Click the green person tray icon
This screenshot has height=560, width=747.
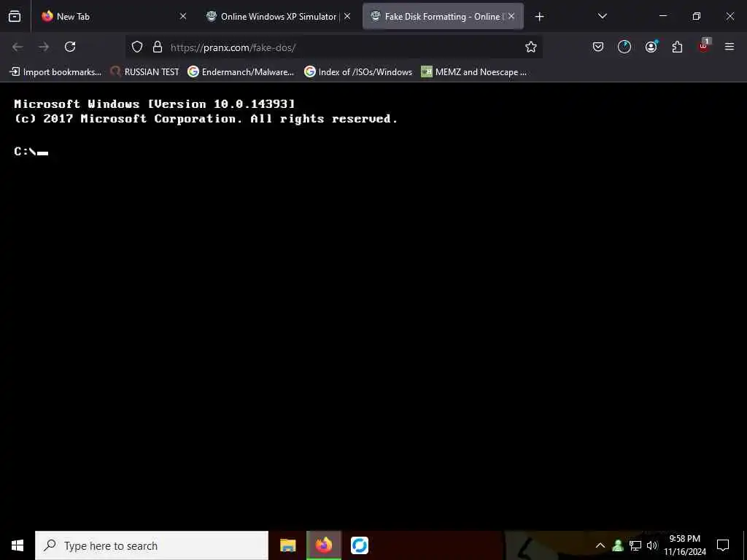click(x=618, y=545)
